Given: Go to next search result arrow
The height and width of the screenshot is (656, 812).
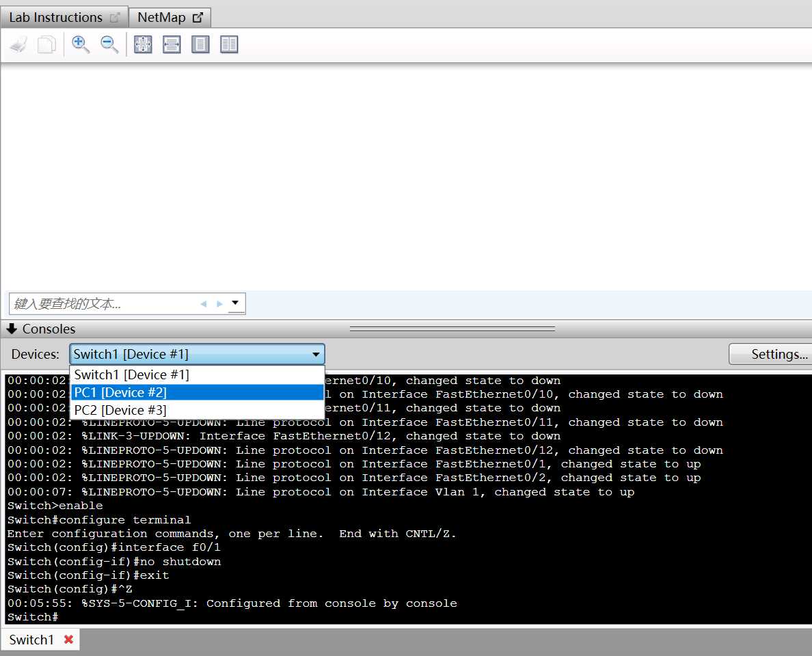Looking at the screenshot, I should [x=219, y=304].
